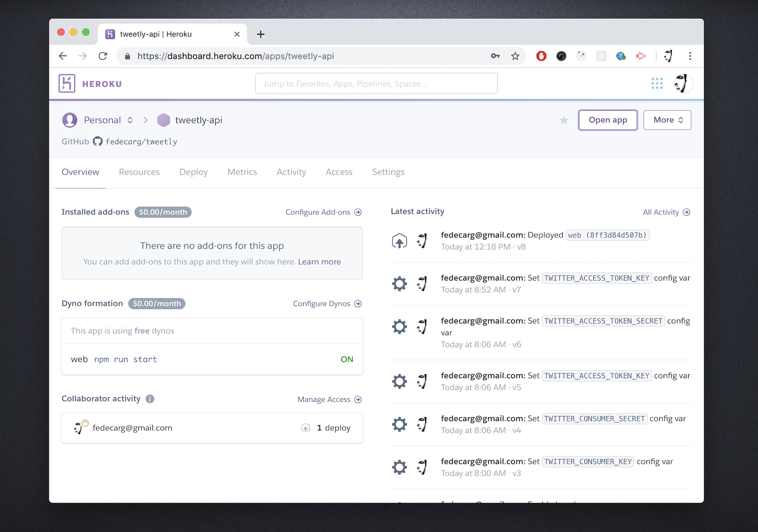The image size is (758, 532).
Task: Go back in browser history
Action: pos(63,56)
